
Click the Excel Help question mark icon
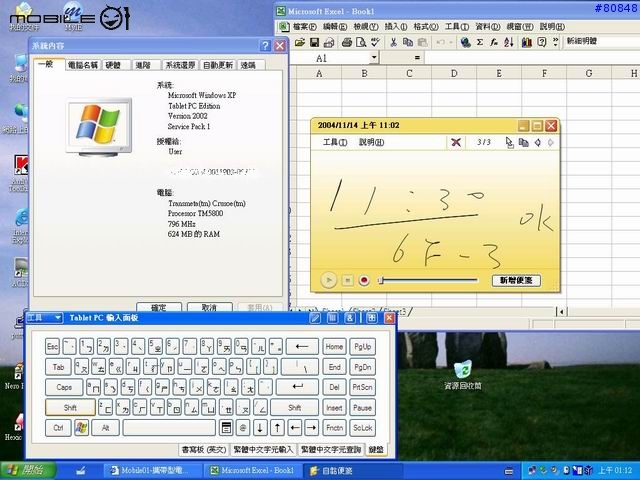pyautogui.click(x=542, y=42)
